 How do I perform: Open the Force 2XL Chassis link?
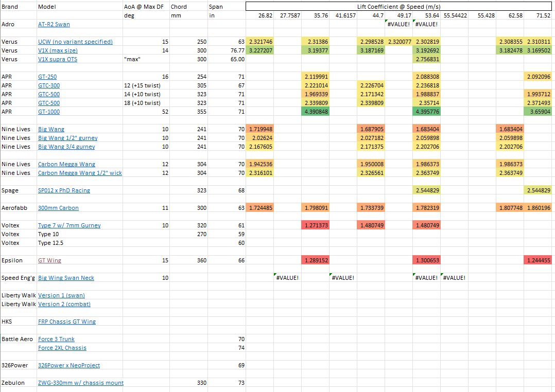(62, 348)
